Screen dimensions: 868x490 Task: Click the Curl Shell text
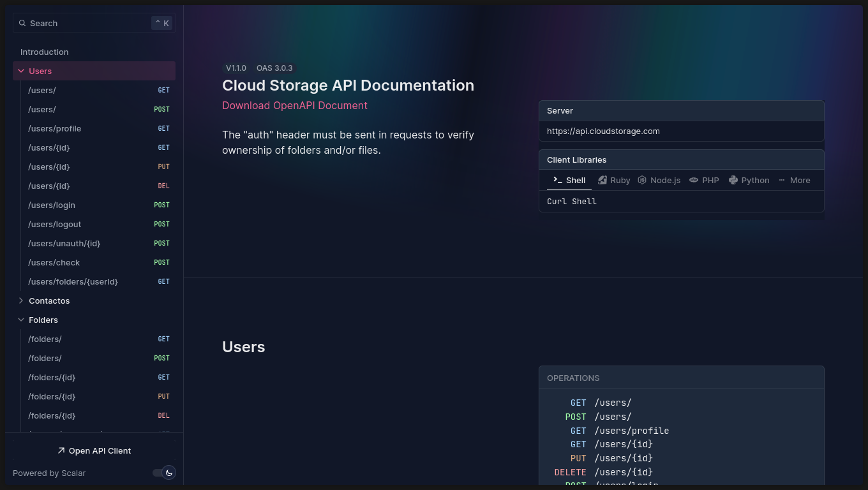572,201
